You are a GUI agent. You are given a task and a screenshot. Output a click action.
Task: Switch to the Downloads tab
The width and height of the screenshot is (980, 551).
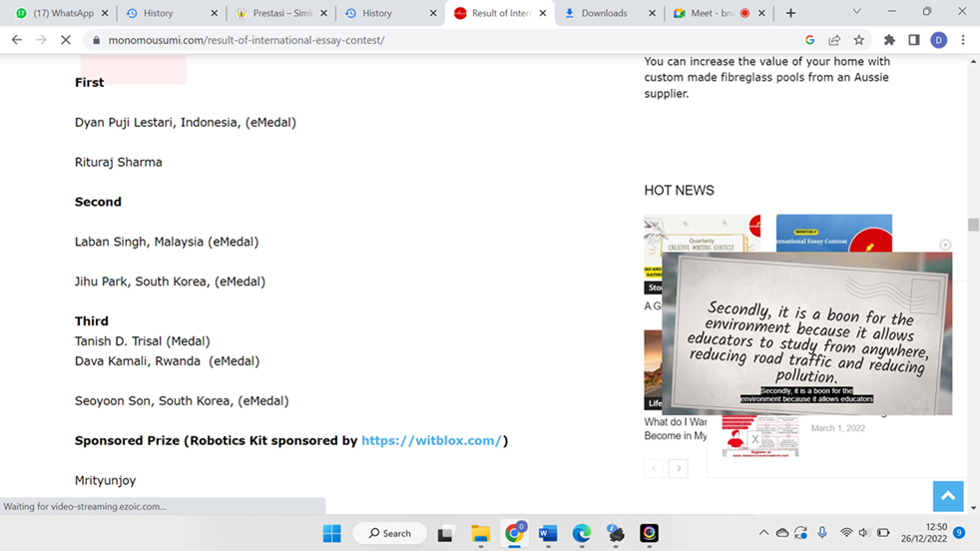point(603,13)
